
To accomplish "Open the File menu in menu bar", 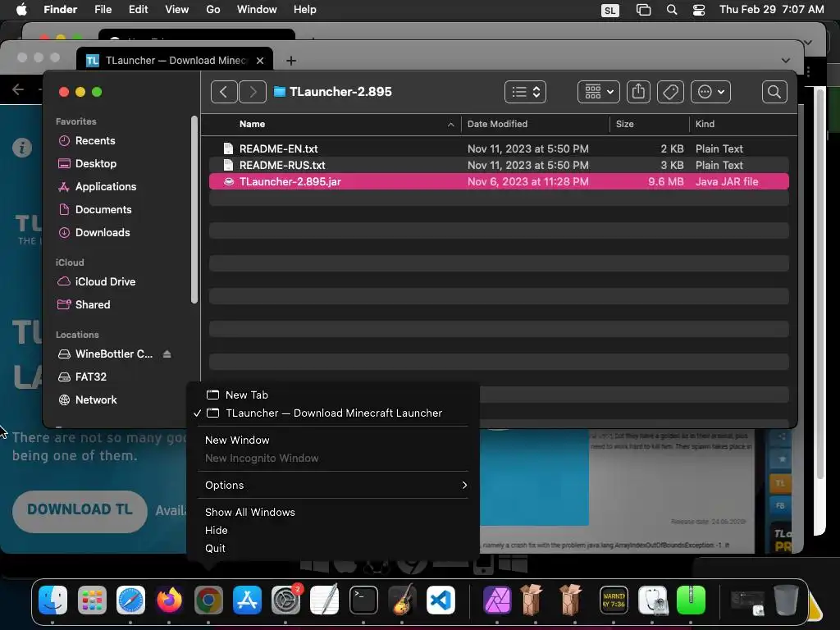I will pos(103,10).
